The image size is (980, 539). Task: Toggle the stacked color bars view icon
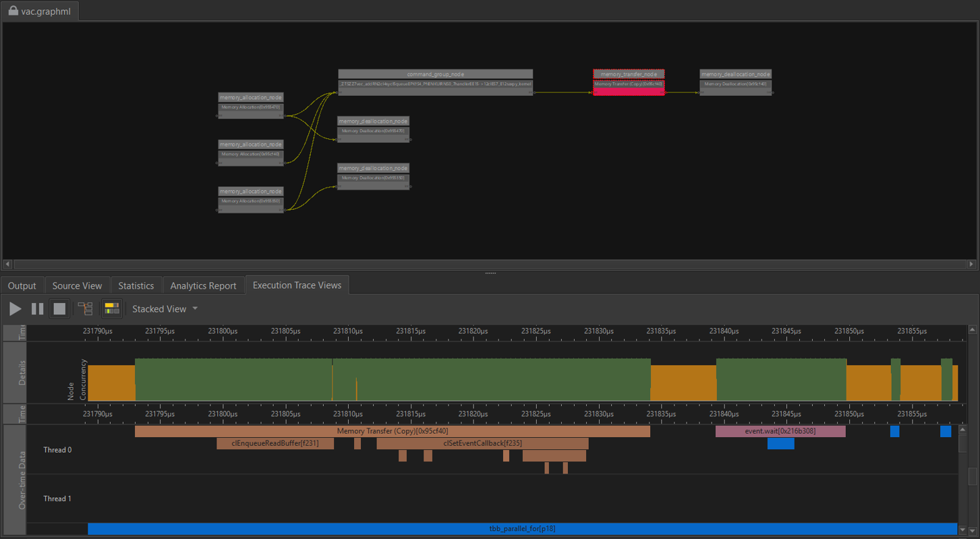coord(111,309)
